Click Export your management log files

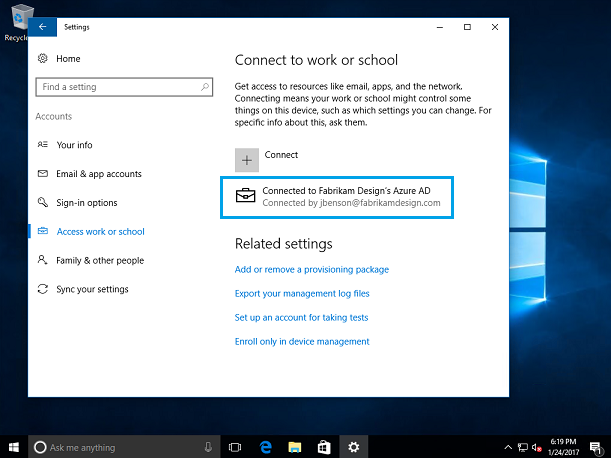[x=302, y=294]
